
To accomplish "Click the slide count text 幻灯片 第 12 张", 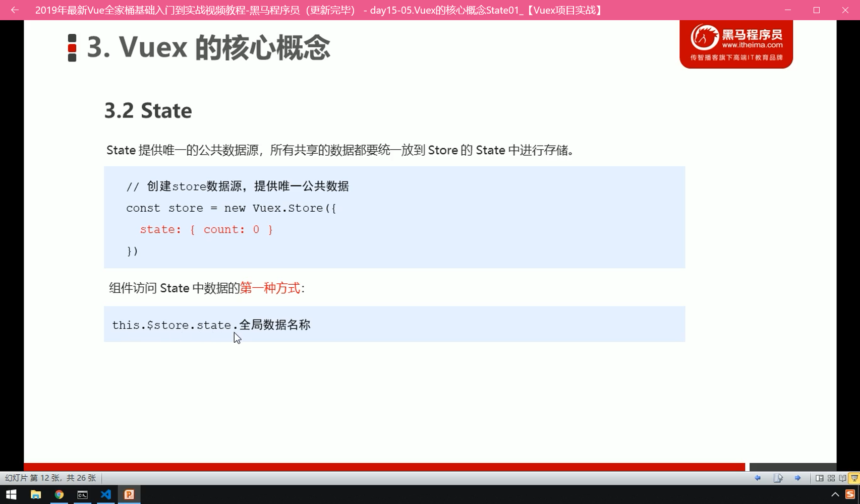I will [x=33, y=478].
